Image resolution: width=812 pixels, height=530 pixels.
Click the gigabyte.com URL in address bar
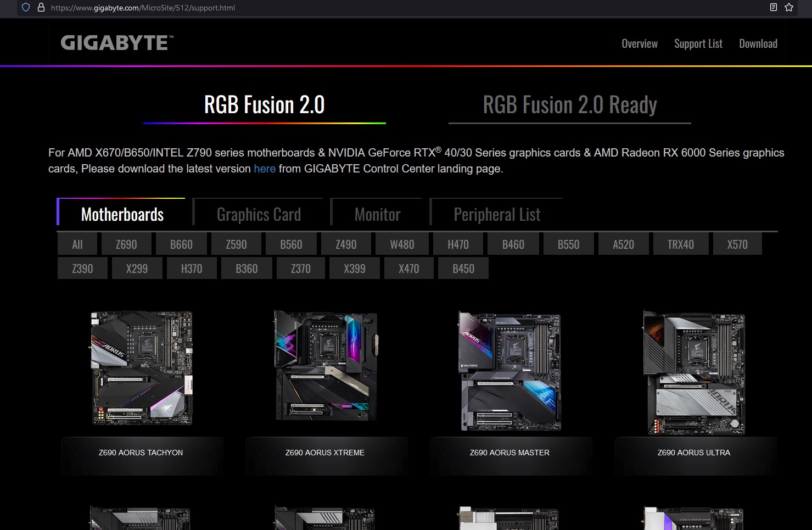(x=143, y=8)
